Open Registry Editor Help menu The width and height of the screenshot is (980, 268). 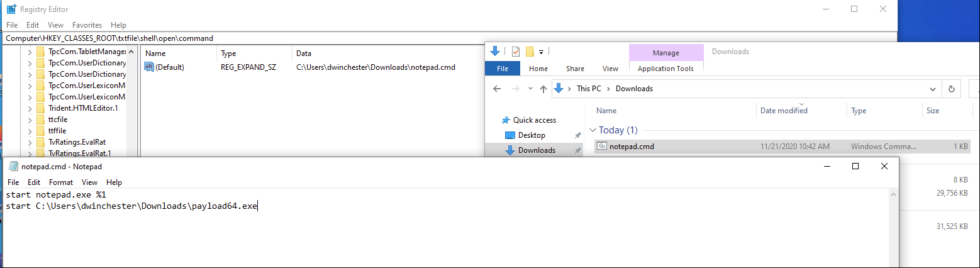coord(118,25)
